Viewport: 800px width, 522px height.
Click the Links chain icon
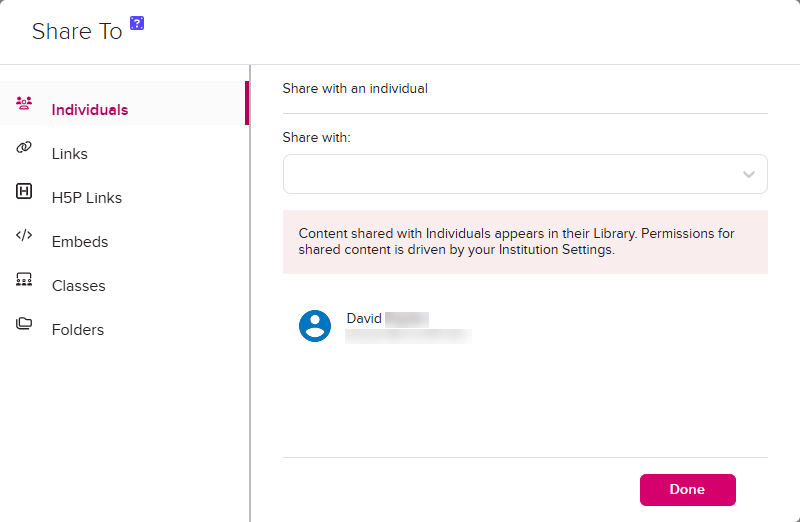tap(25, 148)
